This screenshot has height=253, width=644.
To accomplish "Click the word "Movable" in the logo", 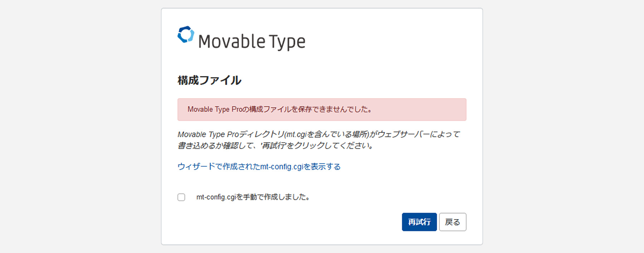I will point(231,42).
